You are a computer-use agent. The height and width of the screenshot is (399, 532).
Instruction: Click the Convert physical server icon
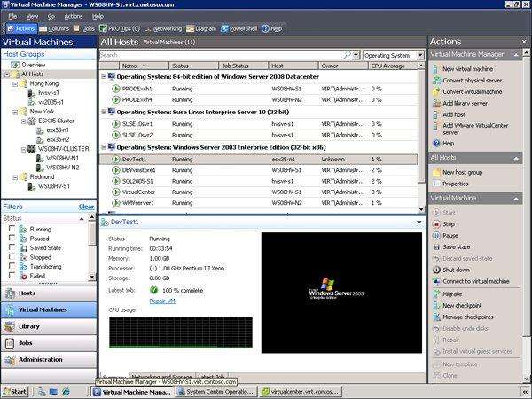tap(434, 81)
